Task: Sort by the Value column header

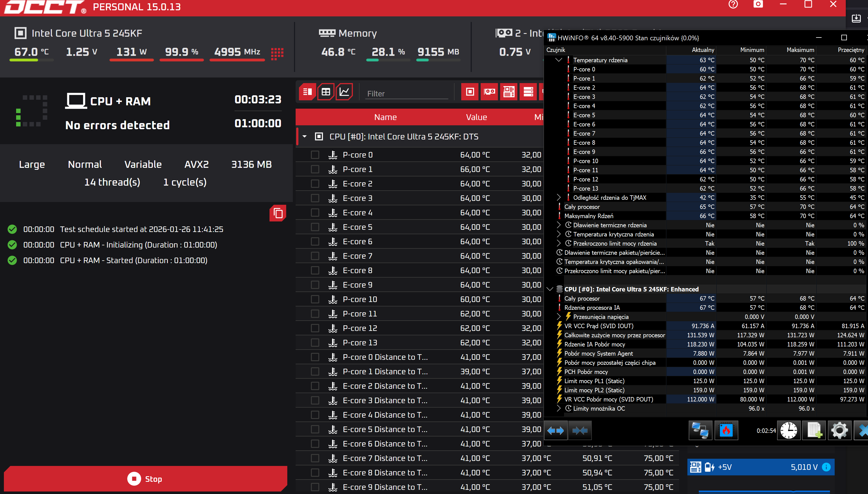Action: pos(476,117)
